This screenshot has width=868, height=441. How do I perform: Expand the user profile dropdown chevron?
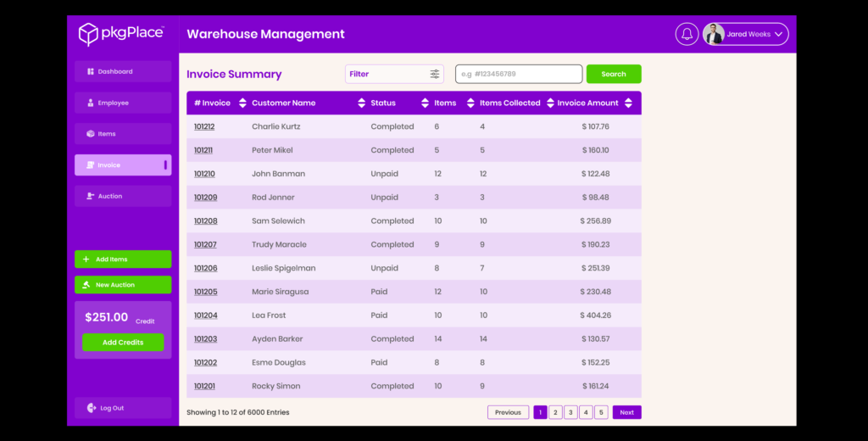pyautogui.click(x=779, y=35)
